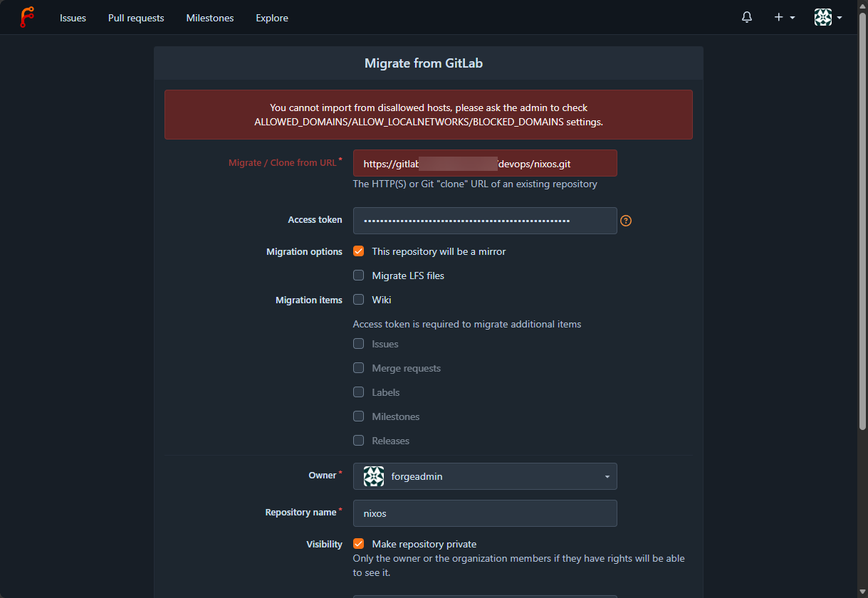The height and width of the screenshot is (598, 868).
Task: Click the private visibility description text
Action: pos(519,565)
